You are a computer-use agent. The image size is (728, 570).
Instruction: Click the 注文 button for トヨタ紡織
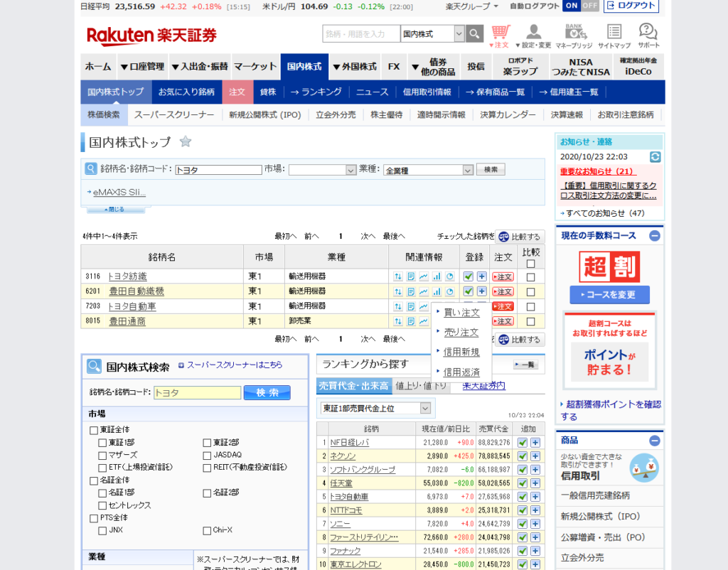(x=503, y=277)
